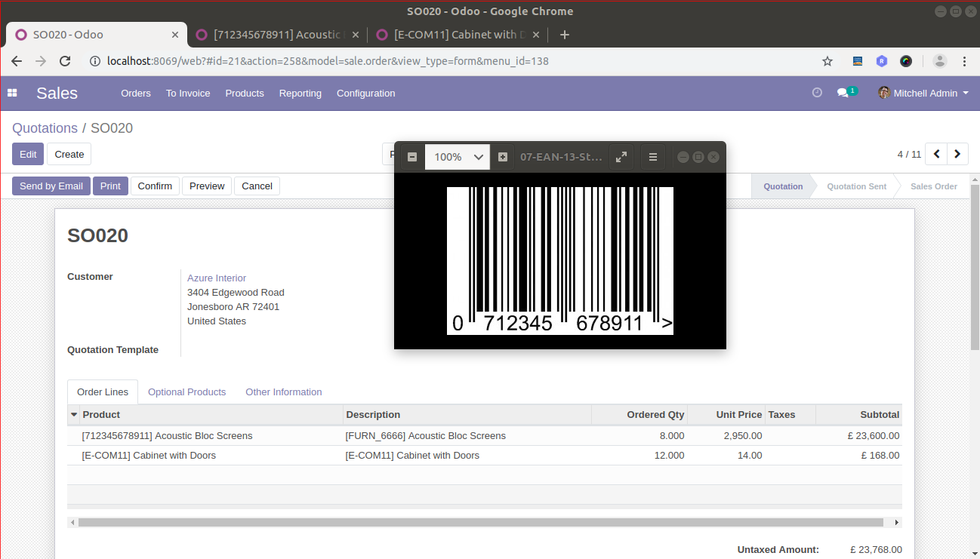This screenshot has width=980, height=559.
Task: Click Send by Email button
Action: [x=51, y=186]
